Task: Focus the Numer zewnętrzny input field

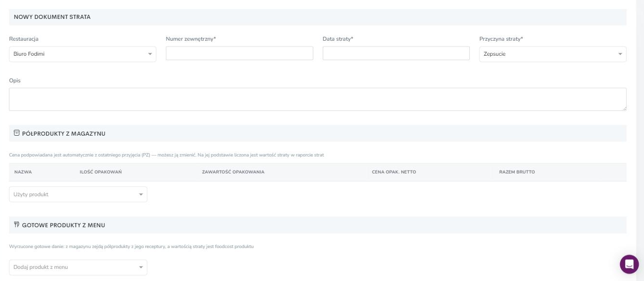Action: click(240, 53)
